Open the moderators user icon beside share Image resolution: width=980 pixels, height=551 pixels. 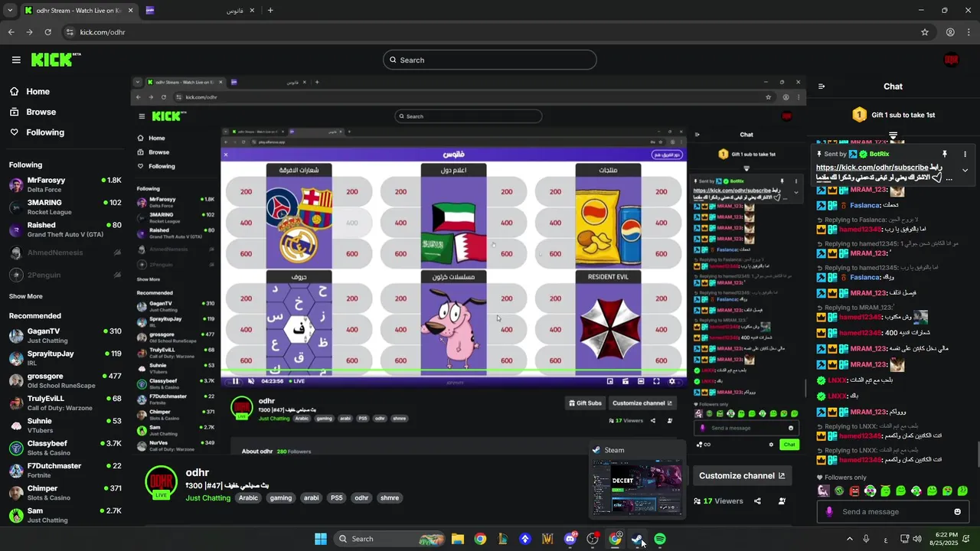pos(782,501)
